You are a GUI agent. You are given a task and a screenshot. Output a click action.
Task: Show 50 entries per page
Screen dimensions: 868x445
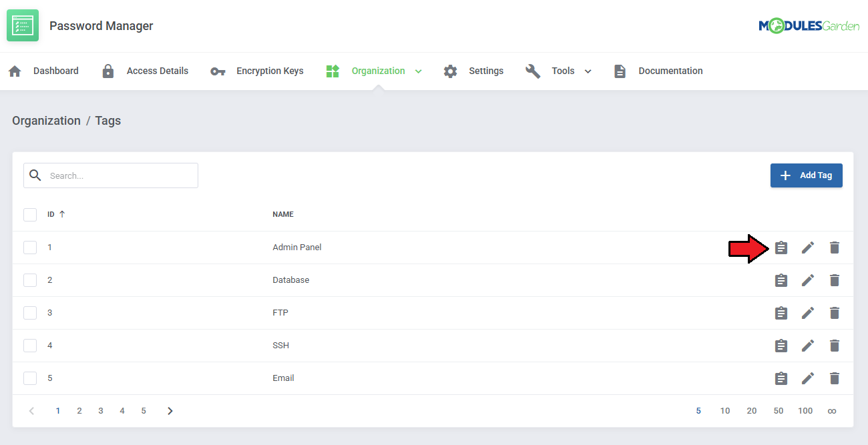(779, 411)
